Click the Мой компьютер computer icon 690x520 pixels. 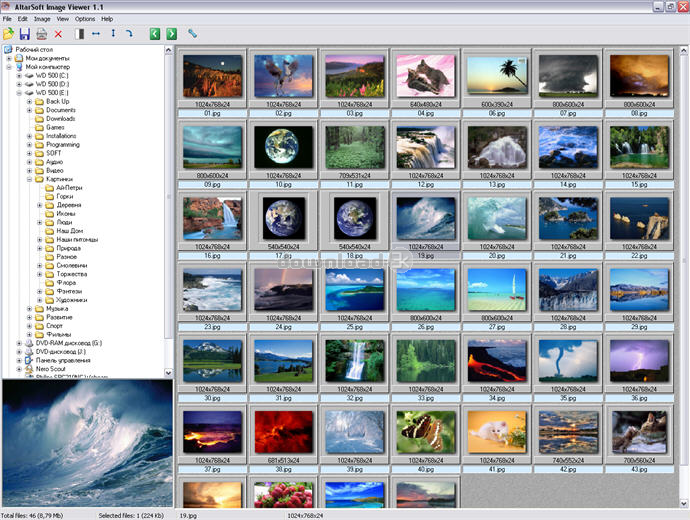pos(19,67)
